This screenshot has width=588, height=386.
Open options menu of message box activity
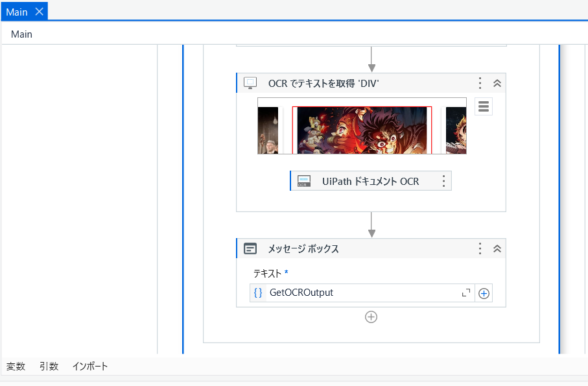coord(480,248)
